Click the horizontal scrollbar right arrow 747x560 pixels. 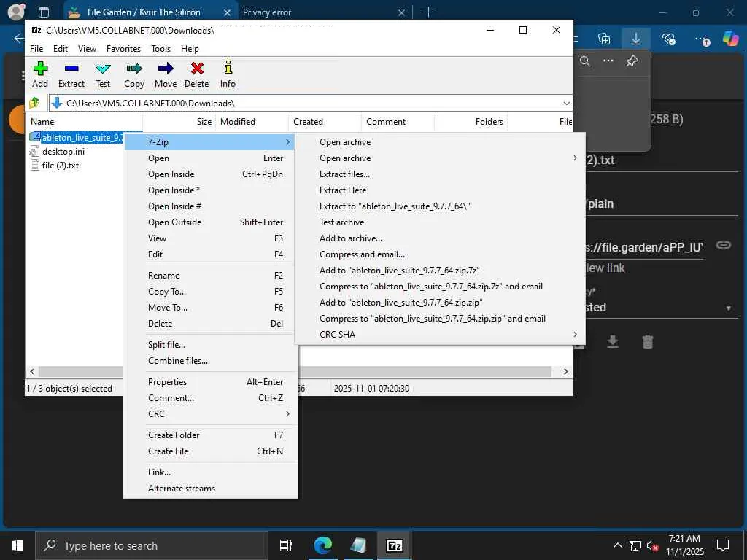[565, 371]
